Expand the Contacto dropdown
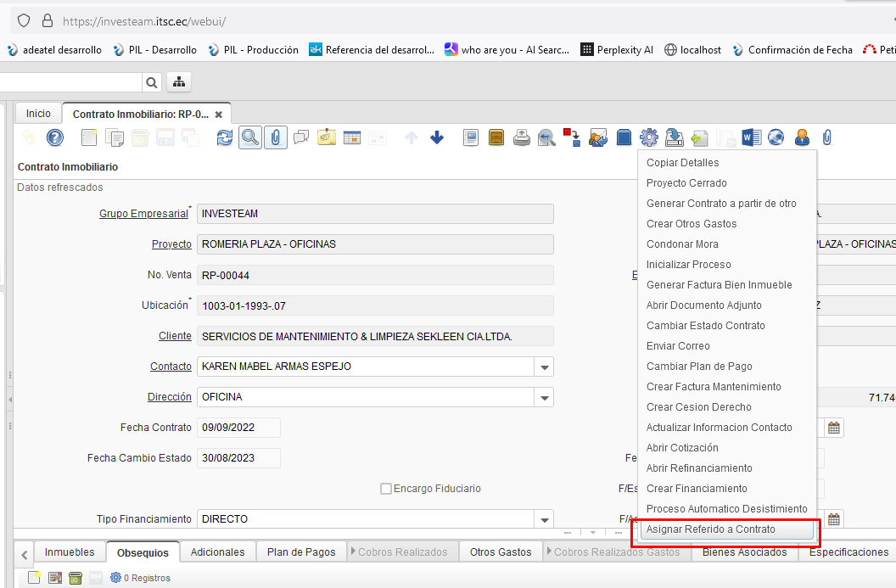This screenshot has height=588, width=896. [x=543, y=367]
